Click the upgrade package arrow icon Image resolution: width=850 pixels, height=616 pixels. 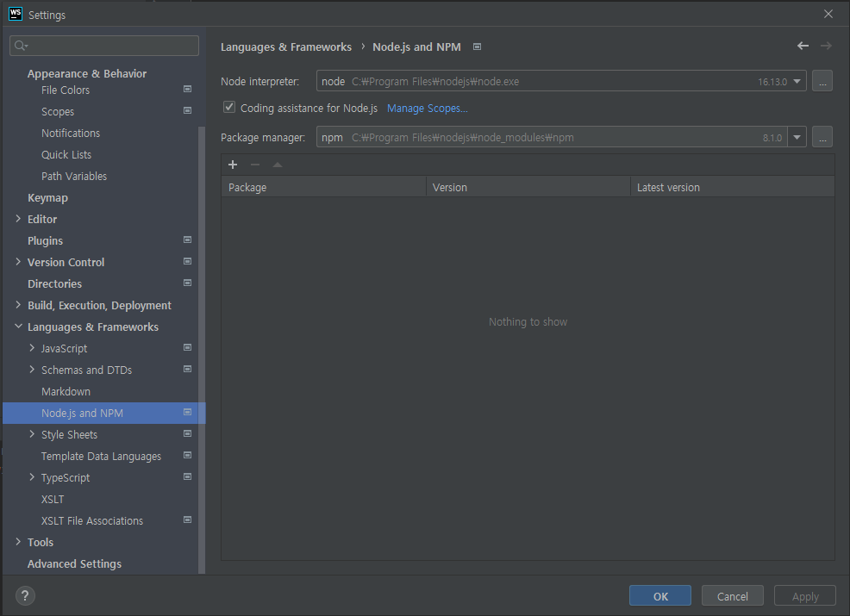tap(277, 165)
